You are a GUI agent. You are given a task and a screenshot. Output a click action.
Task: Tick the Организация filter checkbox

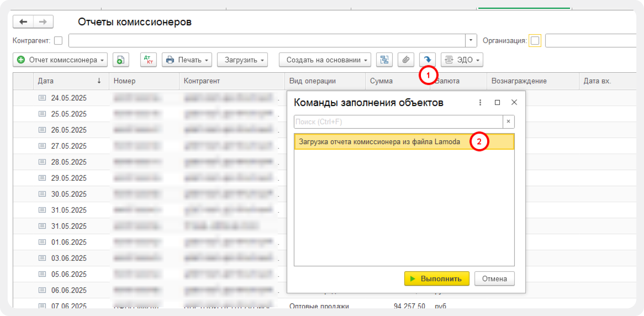535,41
